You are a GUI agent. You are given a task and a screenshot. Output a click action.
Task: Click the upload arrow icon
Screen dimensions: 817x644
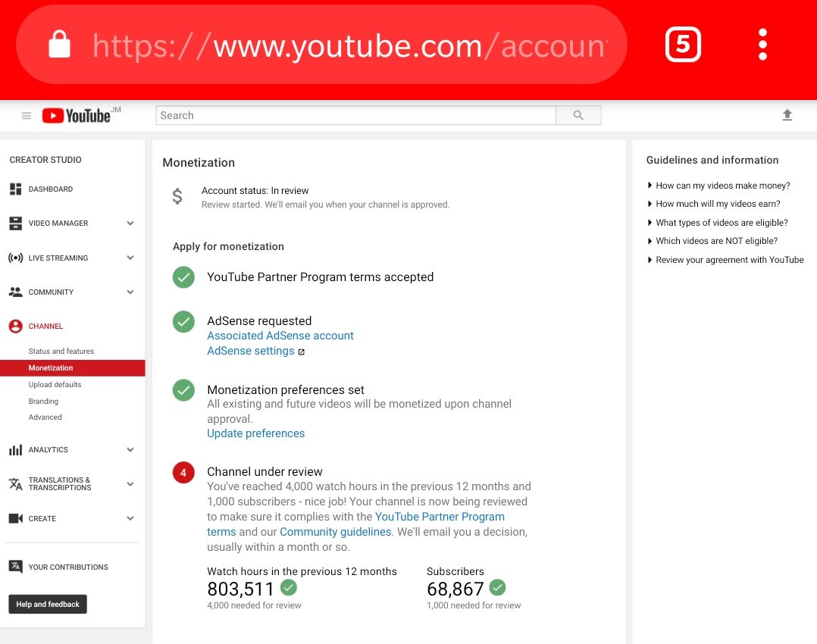click(x=787, y=115)
